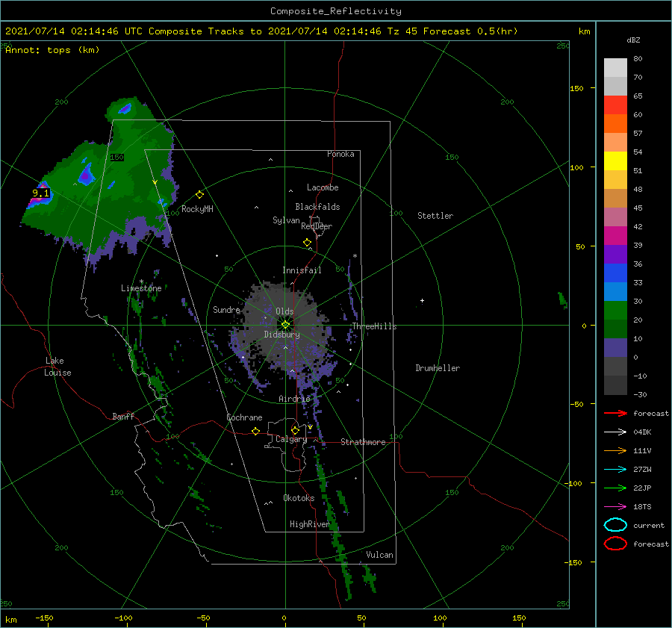Pick the orange 57–60 dBZ swatch

click(615, 123)
